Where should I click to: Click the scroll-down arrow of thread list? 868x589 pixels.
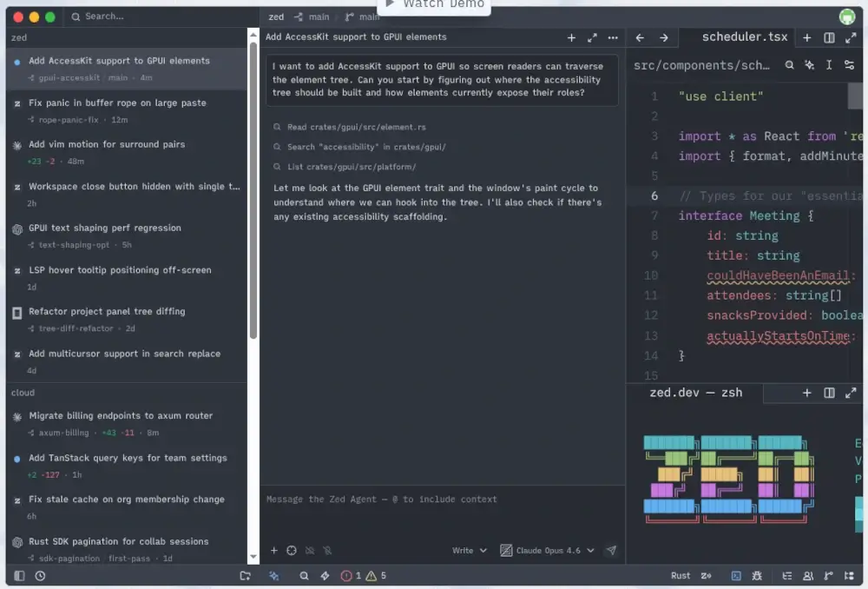pos(253,557)
